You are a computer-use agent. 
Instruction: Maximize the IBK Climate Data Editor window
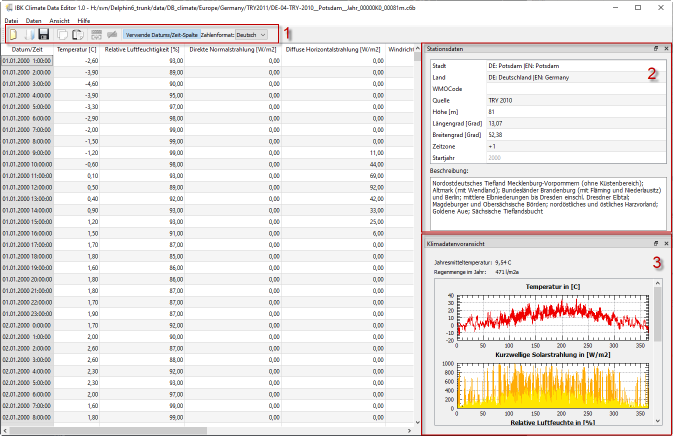pyautogui.click(x=638, y=7)
